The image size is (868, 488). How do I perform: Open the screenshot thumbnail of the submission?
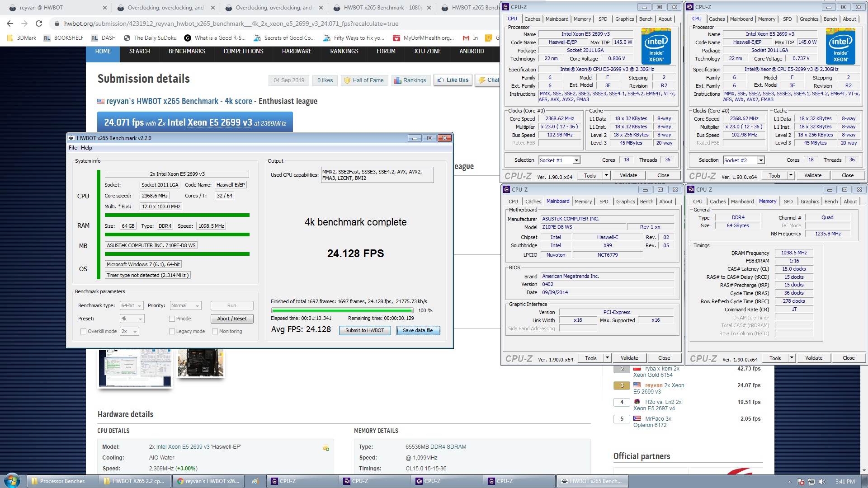pyautogui.click(x=135, y=368)
